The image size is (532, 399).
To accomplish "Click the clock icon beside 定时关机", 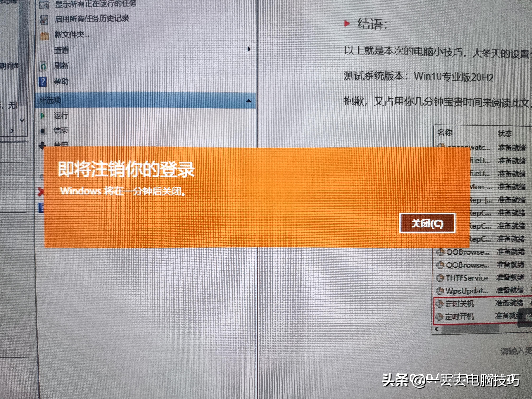I will click(439, 304).
